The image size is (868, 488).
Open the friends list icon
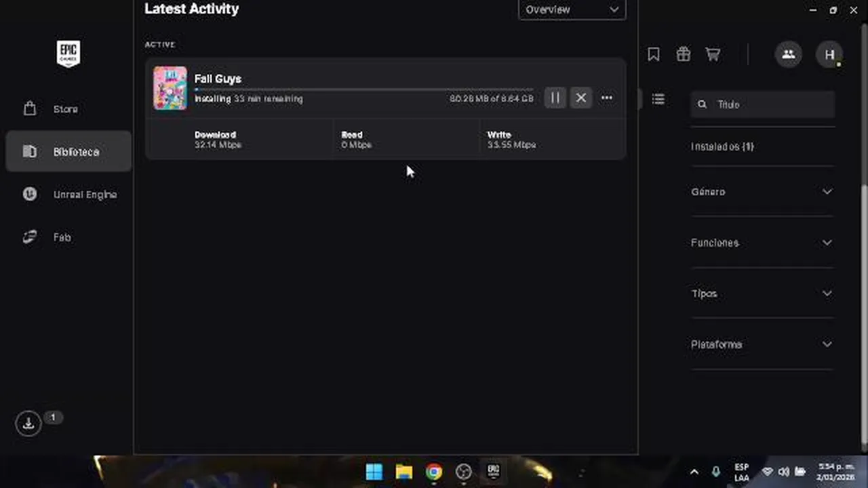pos(789,54)
